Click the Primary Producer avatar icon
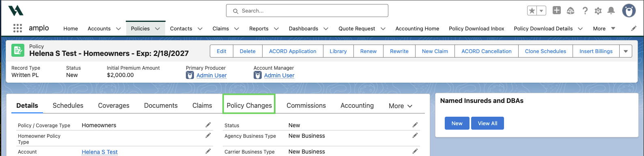 190,75
